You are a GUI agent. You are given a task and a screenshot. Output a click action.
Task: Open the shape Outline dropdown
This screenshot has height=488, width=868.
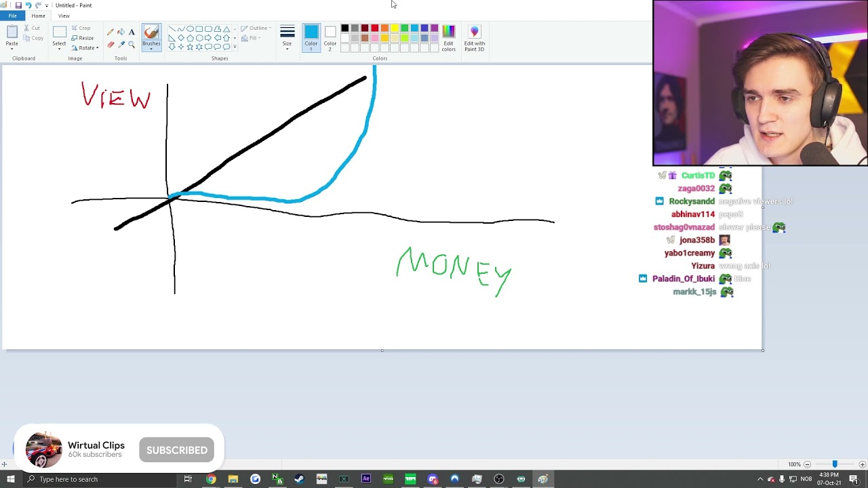256,28
